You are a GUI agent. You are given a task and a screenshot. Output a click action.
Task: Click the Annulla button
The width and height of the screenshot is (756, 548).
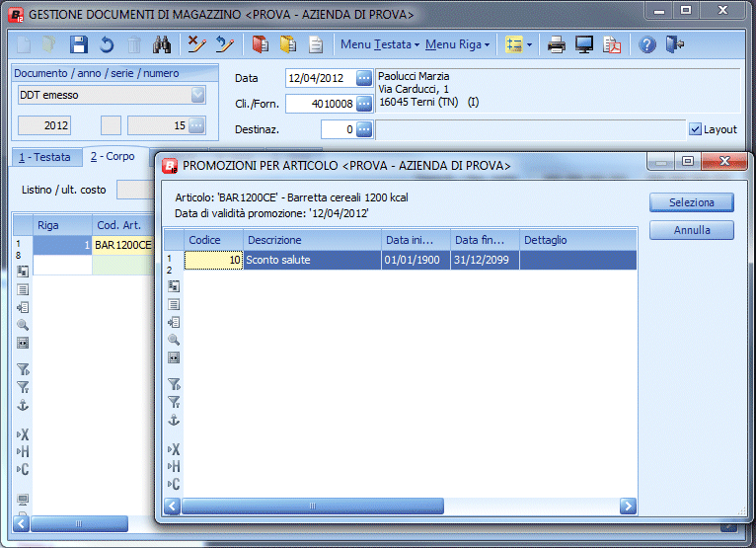click(x=692, y=230)
